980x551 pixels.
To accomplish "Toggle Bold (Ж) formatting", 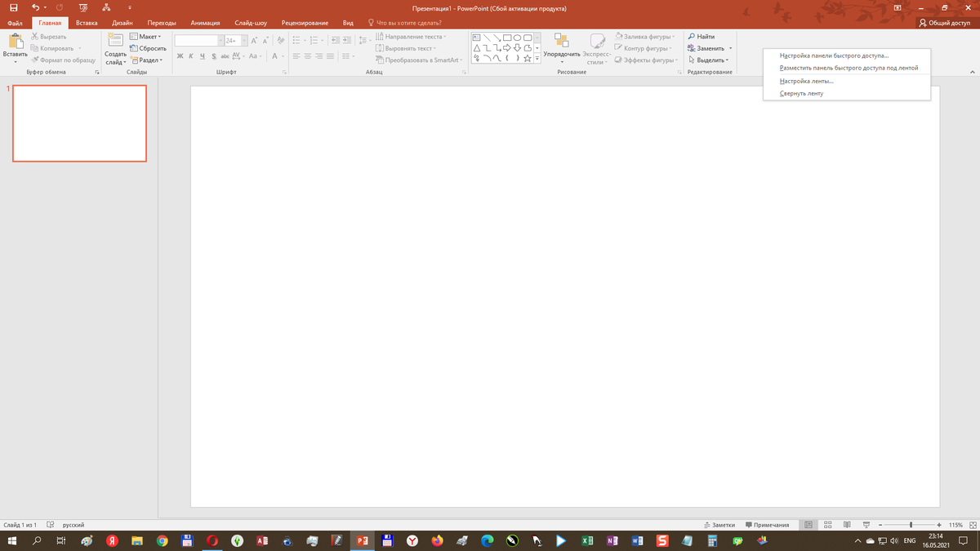I will (x=180, y=56).
